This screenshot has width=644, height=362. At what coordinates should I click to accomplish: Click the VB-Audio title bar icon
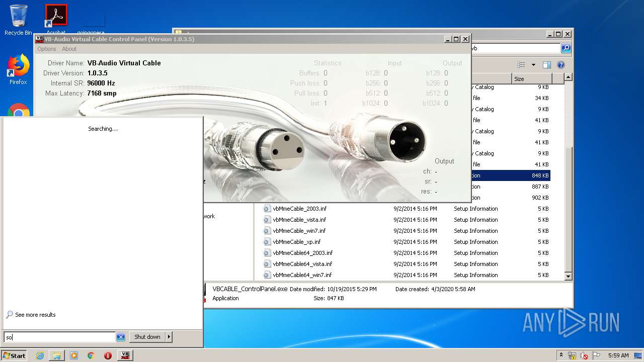(39, 39)
